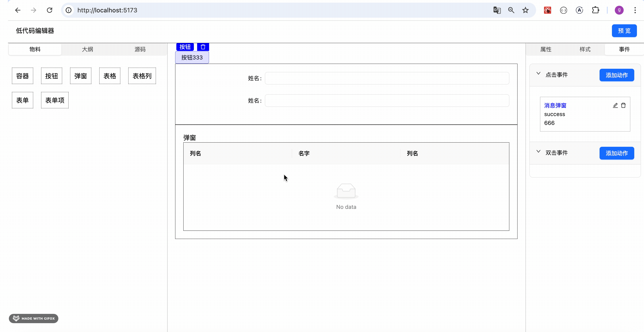Click 添加动作 for 双击事件
644x332 pixels.
617,153
